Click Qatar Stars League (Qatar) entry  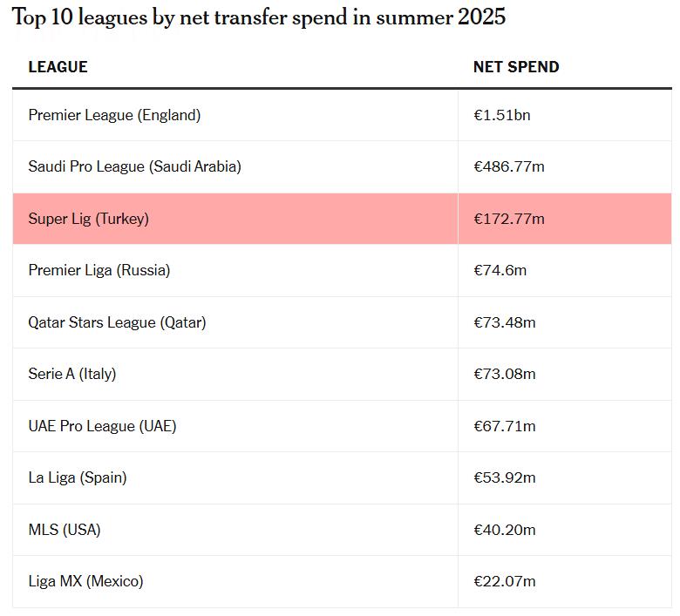click(x=117, y=322)
